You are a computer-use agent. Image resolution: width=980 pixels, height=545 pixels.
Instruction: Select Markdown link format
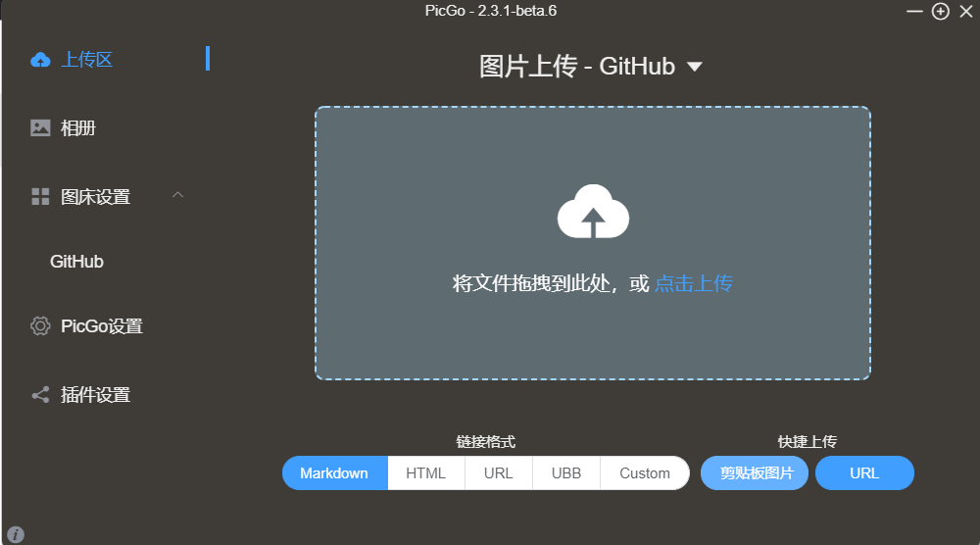pyautogui.click(x=334, y=473)
